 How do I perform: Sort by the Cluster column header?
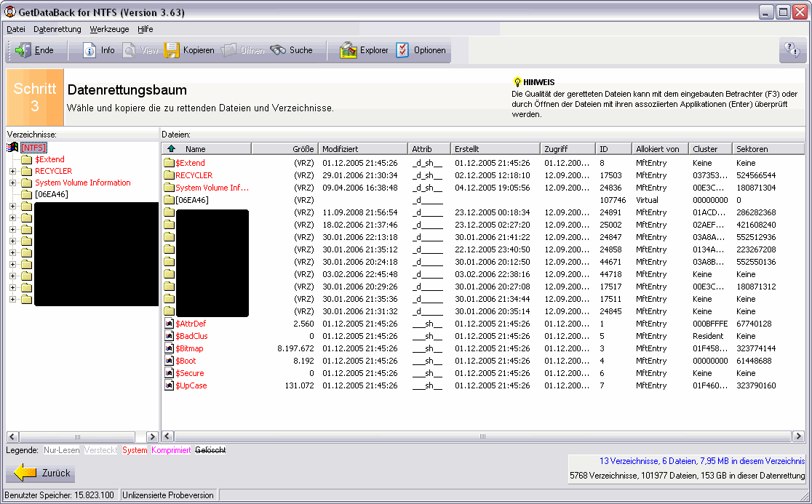coord(710,148)
